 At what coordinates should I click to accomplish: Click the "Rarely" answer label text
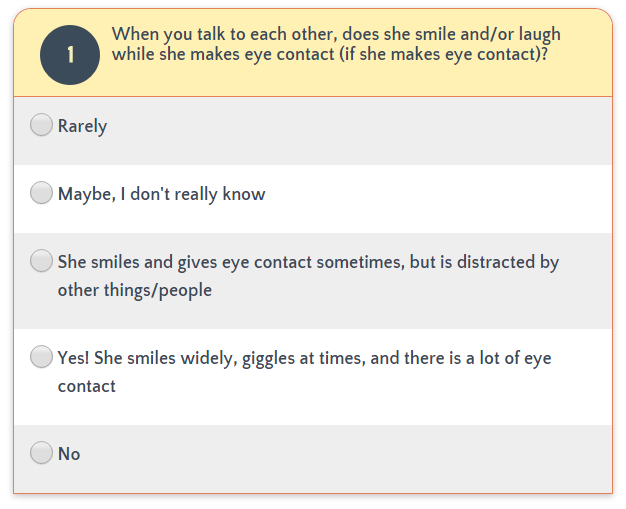coord(82,127)
